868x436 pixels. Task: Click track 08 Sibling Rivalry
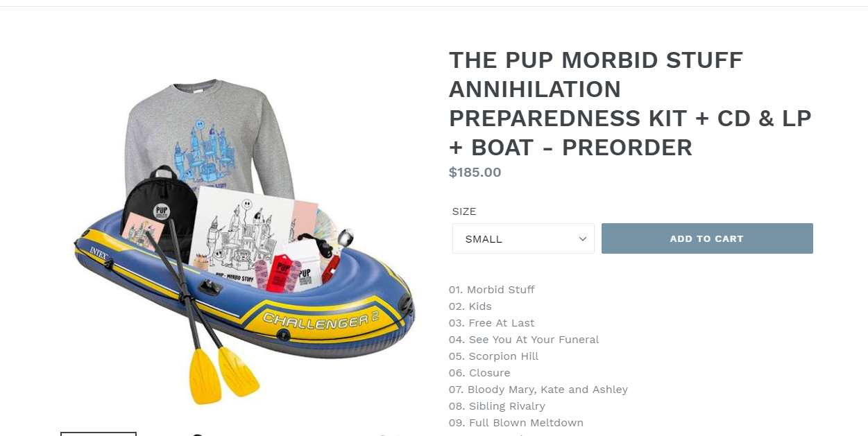click(497, 406)
